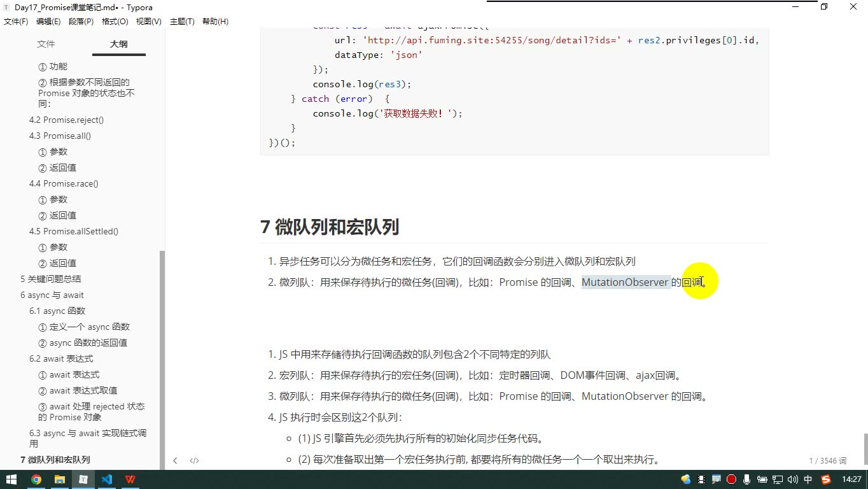
Task: Toggle Chinese input mode indicator 中
Action: tap(808, 479)
